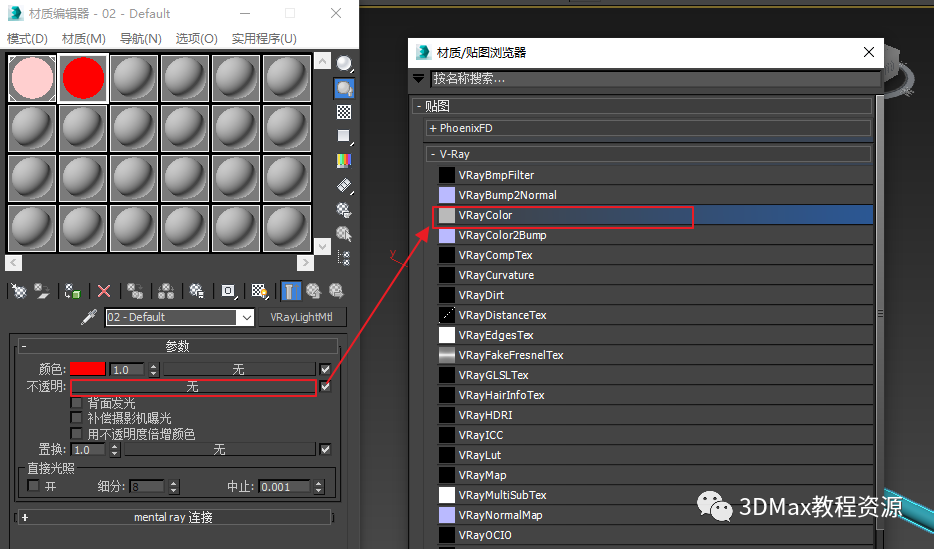Click red X Reset Map icon
This screenshot has height=549, width=934.
point(104,291)
